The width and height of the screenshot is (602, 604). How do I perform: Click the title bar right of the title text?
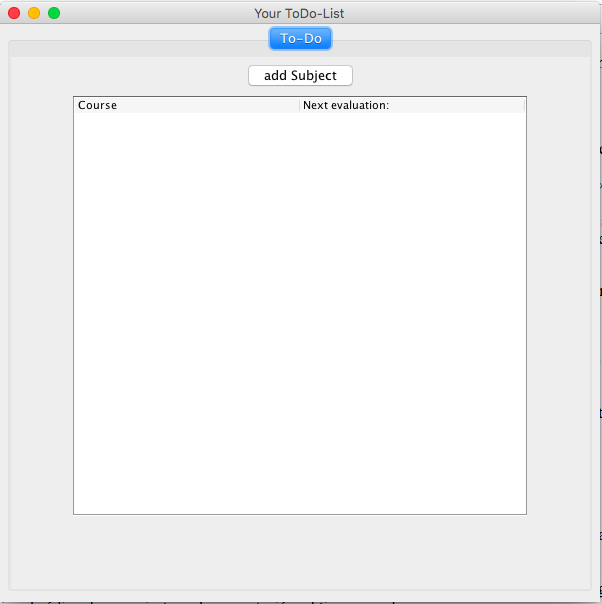[x=470, y=13]
